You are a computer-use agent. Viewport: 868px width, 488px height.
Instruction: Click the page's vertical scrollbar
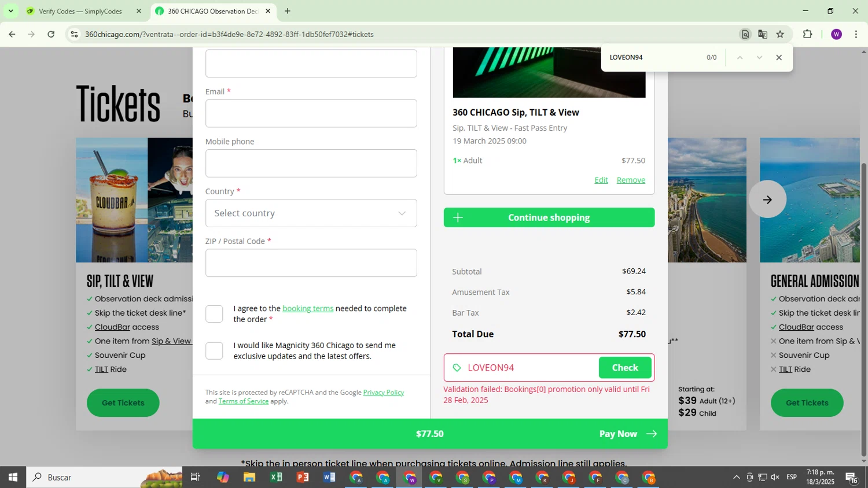(x=864, y=310)
